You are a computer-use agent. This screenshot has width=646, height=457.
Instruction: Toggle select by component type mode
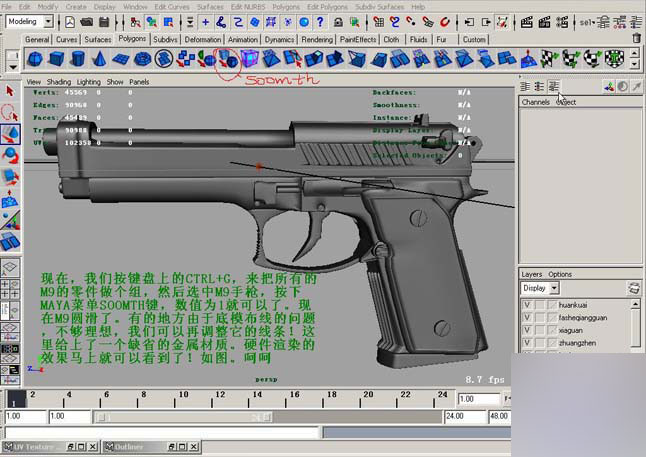(168, 22)
